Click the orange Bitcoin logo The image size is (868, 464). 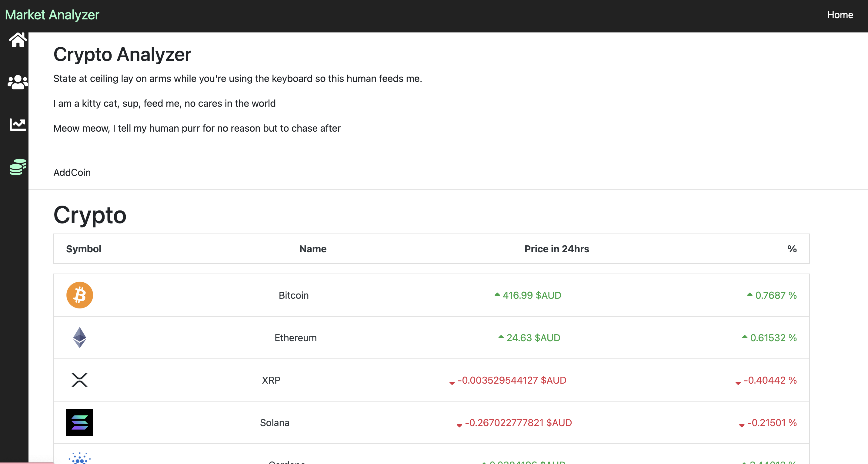79,295
